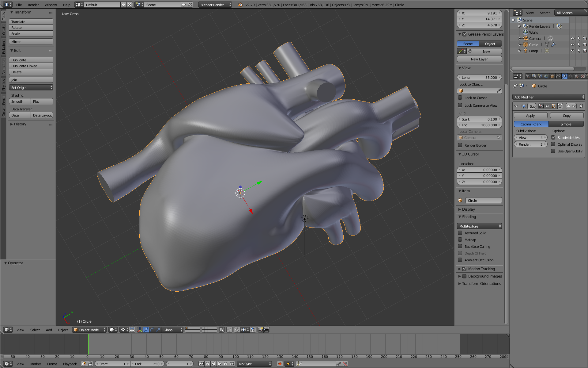Click the OpenGL render animation clapper icon
This screenshot has height=368, width=588.
pyautogui.click(x=267, y=330)
